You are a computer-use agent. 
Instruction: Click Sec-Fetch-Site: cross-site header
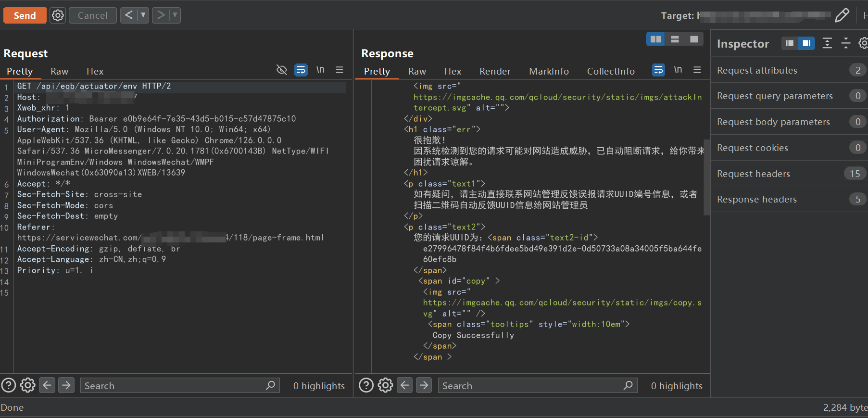[80, 194]
